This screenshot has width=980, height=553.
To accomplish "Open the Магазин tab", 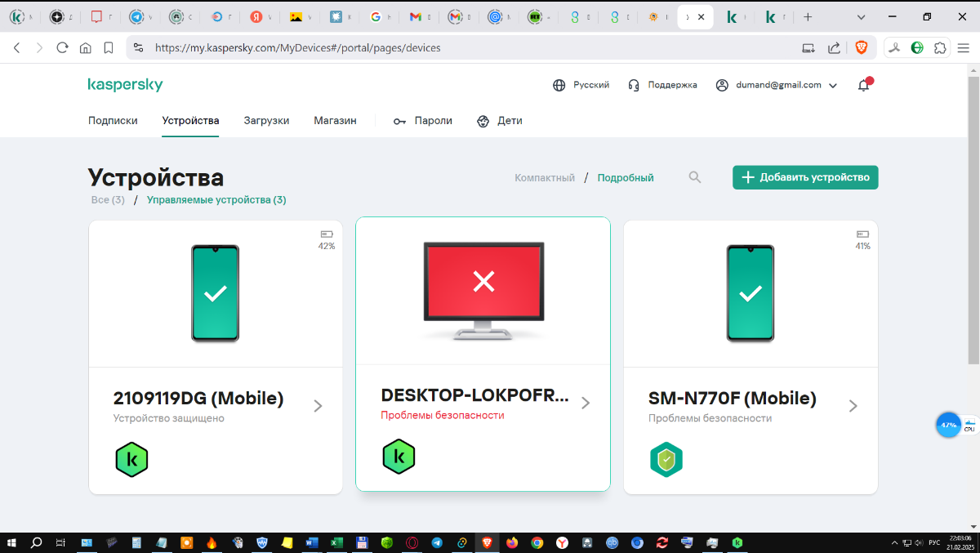I will point(335,120).
